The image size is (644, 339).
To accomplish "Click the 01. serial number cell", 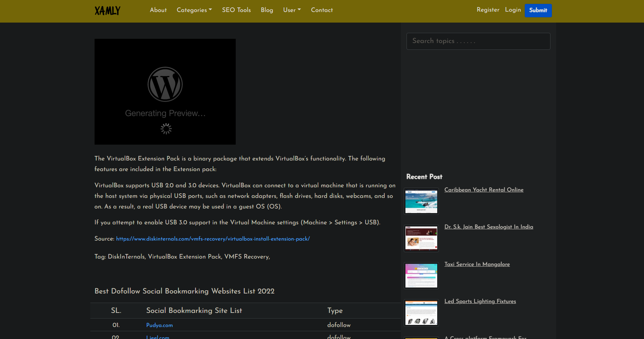I will [x=116, y=325].
